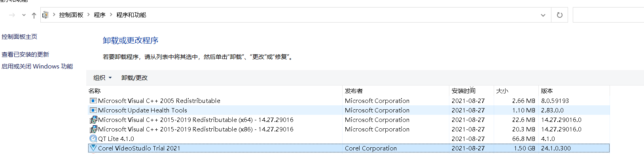This screenshot has height=154, width=644.
Task: Click the control panel icon in address bar
Action: [45, 15]
